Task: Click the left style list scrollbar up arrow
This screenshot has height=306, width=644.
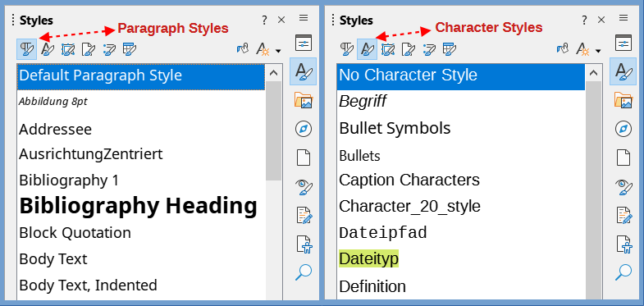Action: tap(274, 74)
